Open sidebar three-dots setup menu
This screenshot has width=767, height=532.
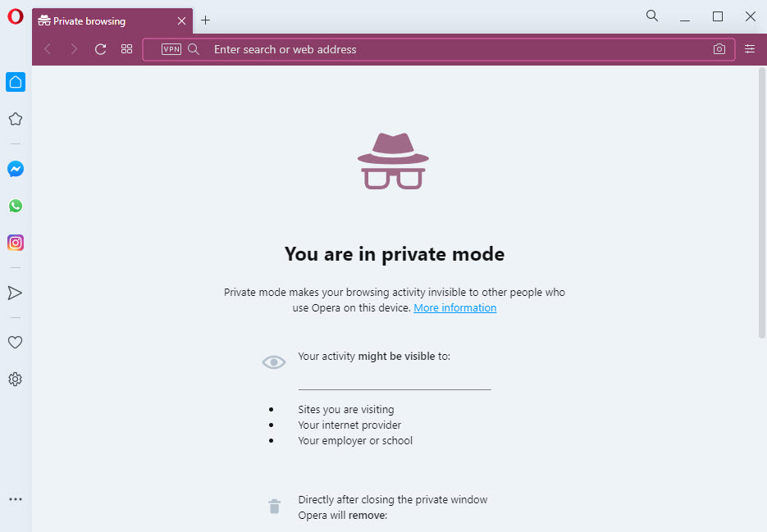(16, 499)
